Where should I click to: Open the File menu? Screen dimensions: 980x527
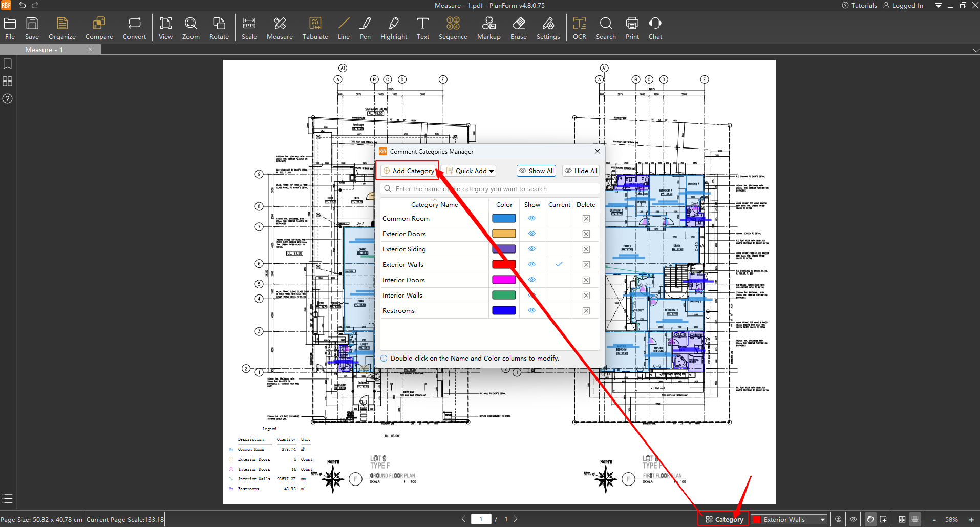(x=10, y=28)
